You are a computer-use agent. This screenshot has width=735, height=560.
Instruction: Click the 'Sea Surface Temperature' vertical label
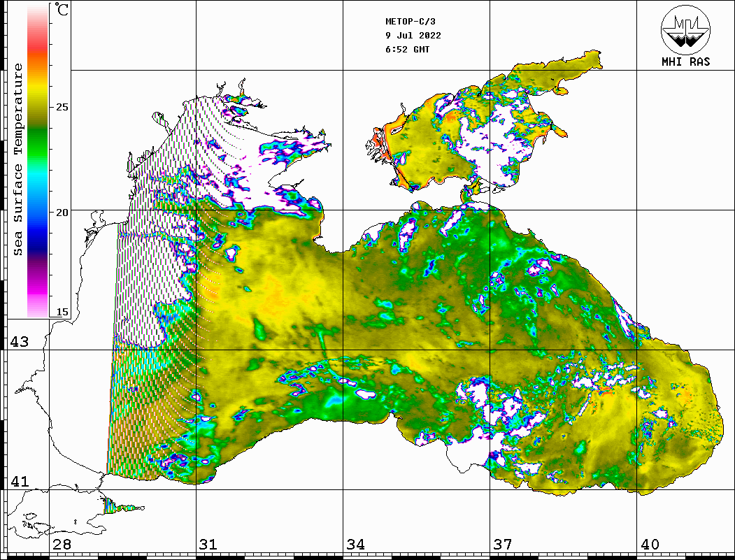point(17,159)
